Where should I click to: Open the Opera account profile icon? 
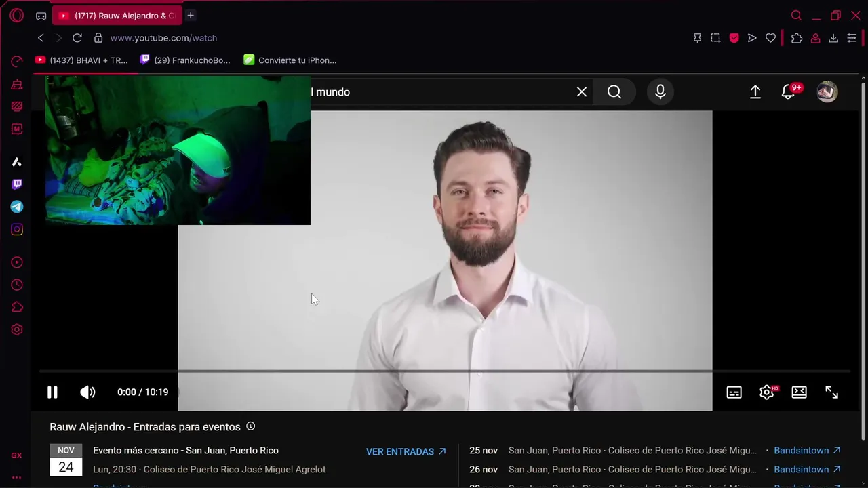pyautogui.click(x=815, y=38)
